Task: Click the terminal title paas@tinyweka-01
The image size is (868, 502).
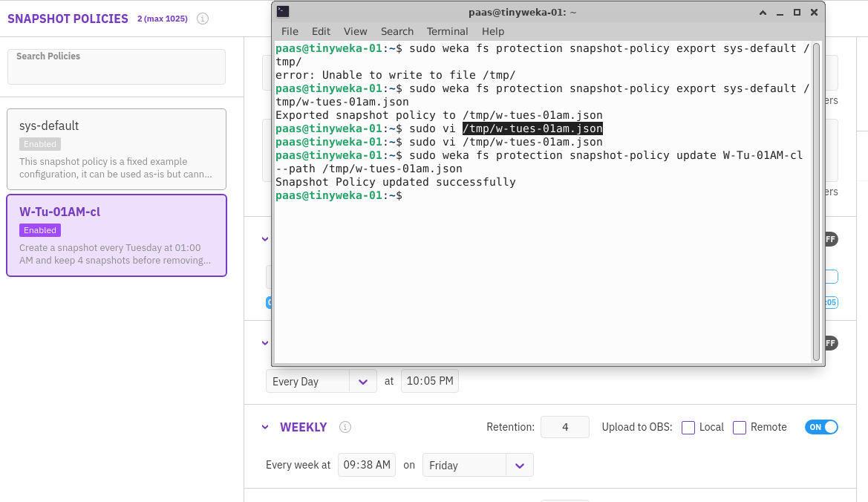Action: pos(522,12)
